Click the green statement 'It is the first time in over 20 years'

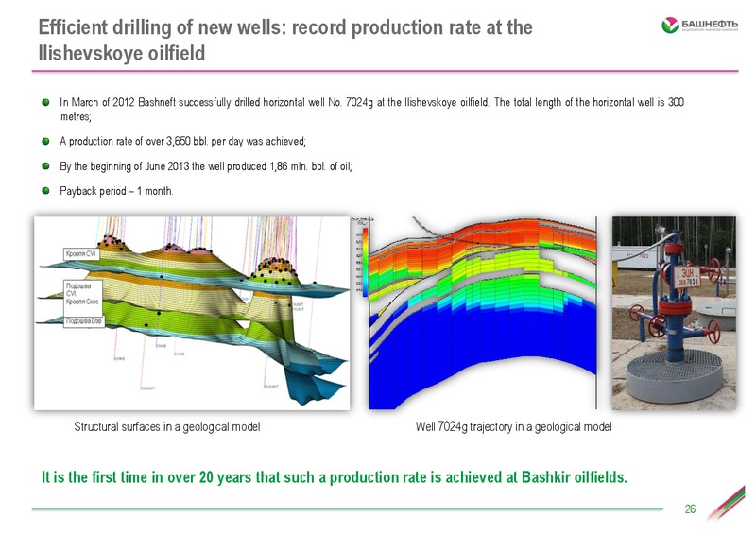[x=335, y=477]
